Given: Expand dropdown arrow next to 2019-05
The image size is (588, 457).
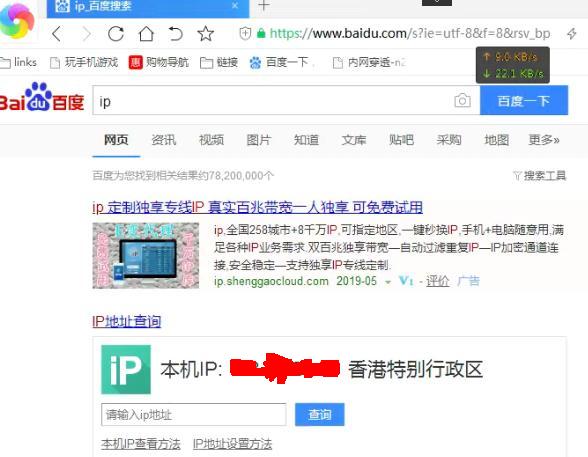Looking at the screenshot, I should [x=388, y=282].
